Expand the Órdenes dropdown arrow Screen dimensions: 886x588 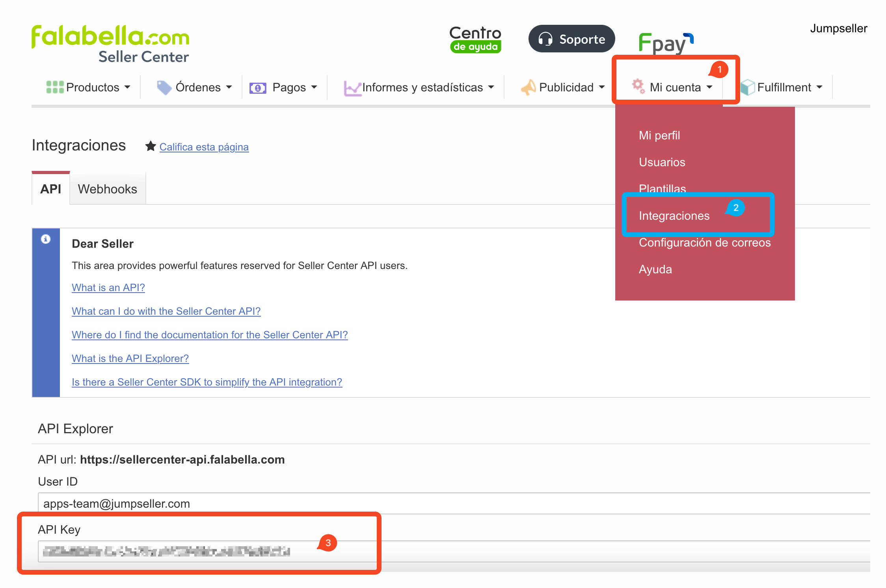(x=229, y=87)
